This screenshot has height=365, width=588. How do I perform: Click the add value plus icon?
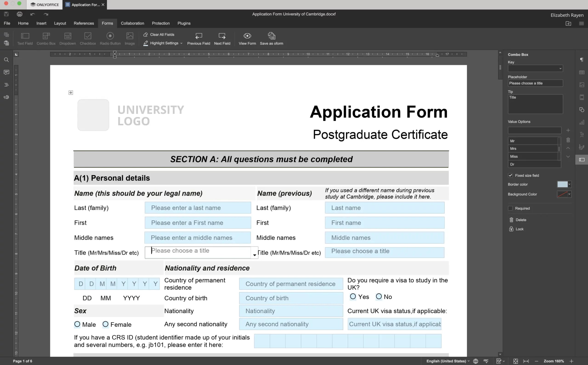pos(568,130)
